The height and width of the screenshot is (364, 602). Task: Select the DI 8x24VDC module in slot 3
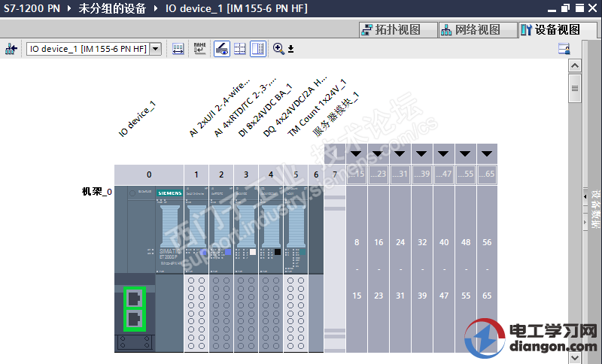(x=246, y=268)
